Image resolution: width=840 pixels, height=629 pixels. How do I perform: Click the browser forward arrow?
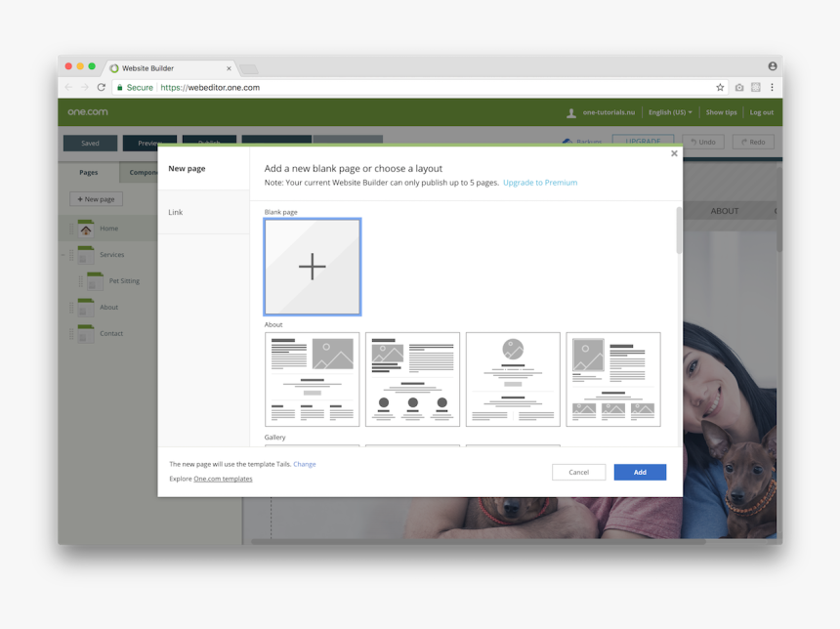(85, 87)
